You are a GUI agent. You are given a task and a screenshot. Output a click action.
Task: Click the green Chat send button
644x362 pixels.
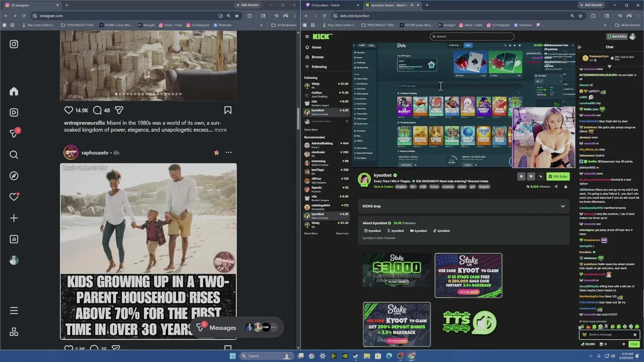(x=634, y=344)
